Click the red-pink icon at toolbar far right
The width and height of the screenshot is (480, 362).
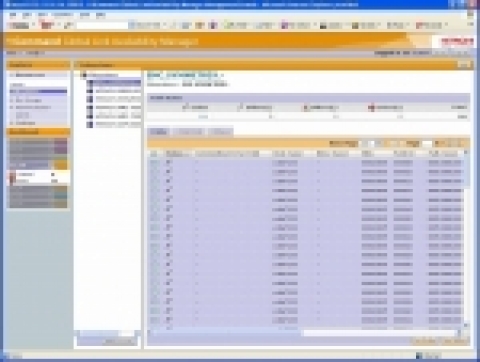[x=419, y=25]
